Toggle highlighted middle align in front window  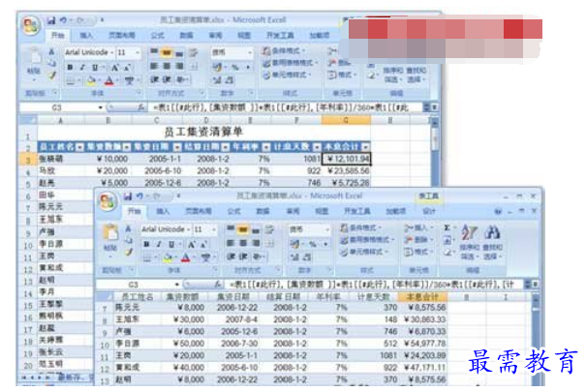pyautogui.click(x=243, y=228)
